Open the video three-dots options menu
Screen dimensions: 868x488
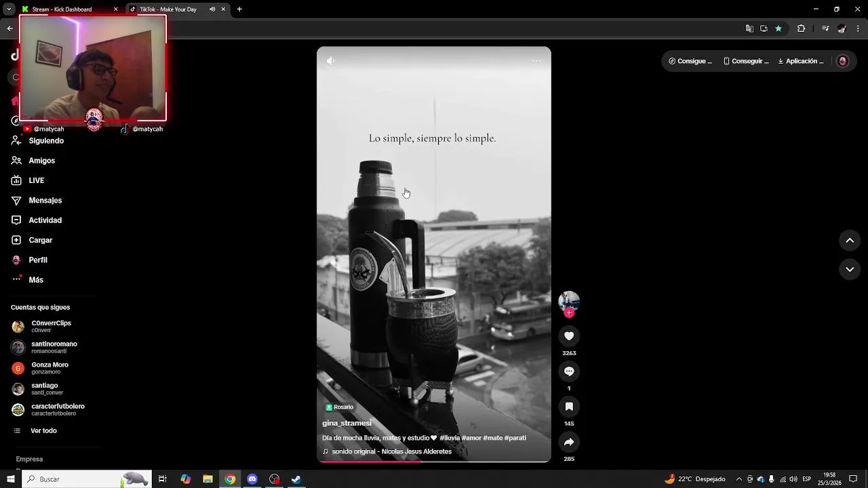pos(536,61)
